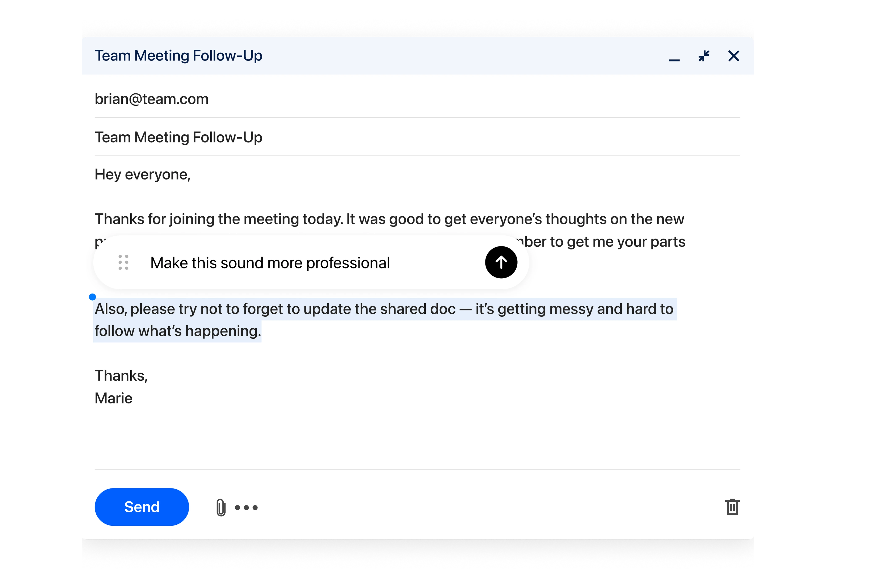Click the 'Hey everyone,' greeting line
The width and height of the screenshot is (880, 588).
pos(143,174)
